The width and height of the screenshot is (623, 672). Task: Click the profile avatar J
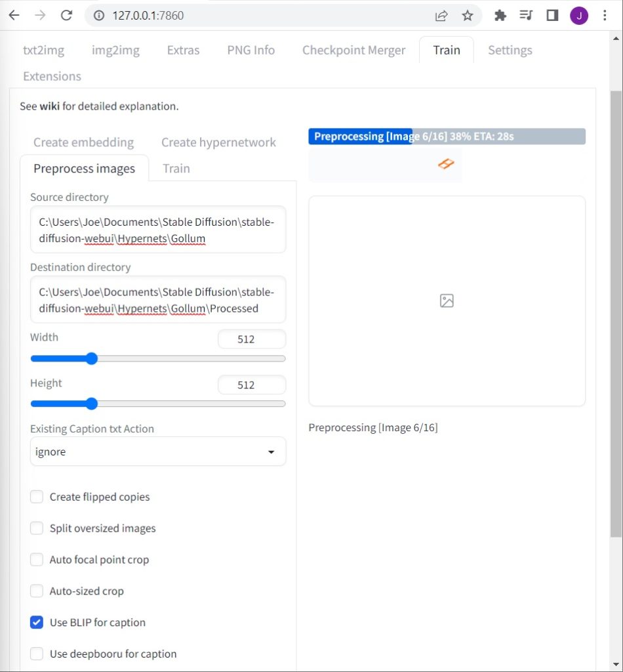pyautogui.click(x=578, y=16)
